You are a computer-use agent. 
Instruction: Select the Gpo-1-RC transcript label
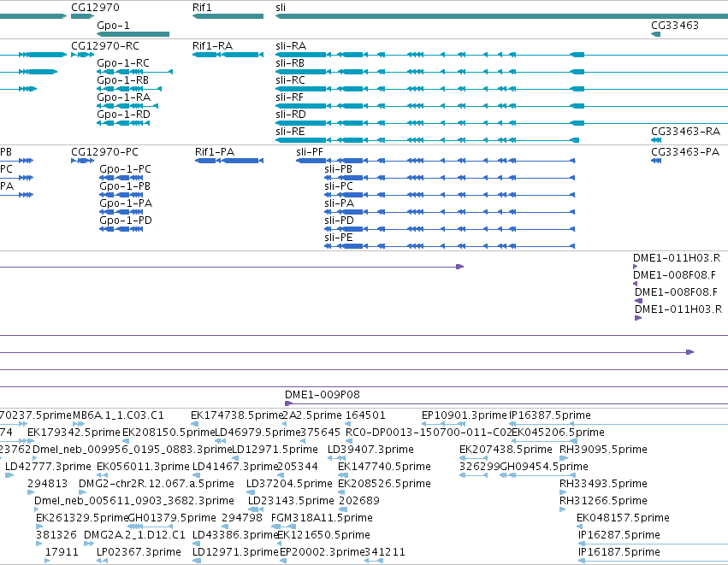point(123,63)
